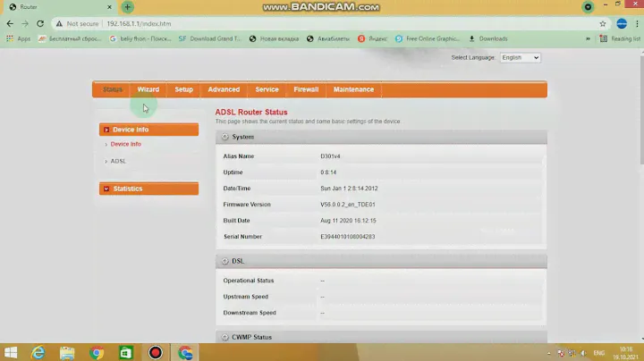644x361 pixels.
Task: Click the address bar URL field
Action: (x=268, y=23)
